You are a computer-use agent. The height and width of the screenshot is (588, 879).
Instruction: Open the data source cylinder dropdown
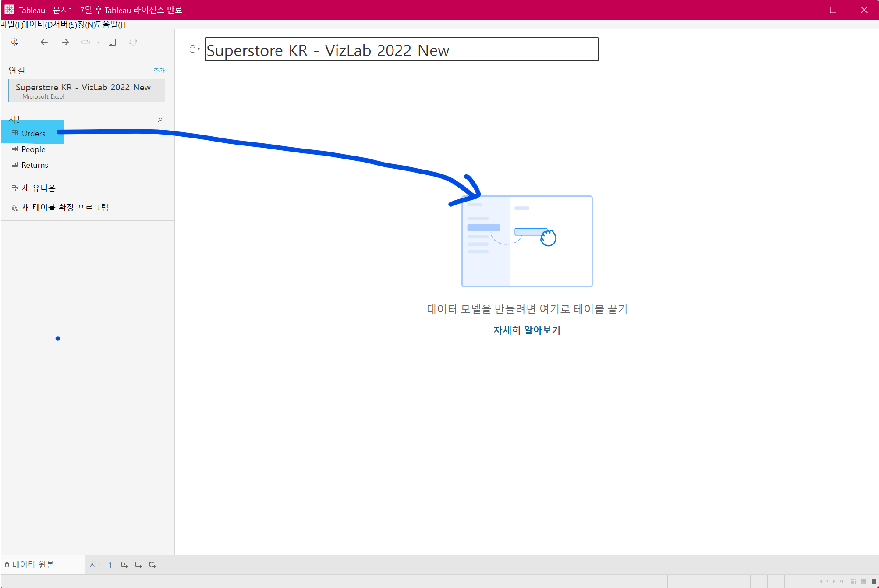pos(194,49)
